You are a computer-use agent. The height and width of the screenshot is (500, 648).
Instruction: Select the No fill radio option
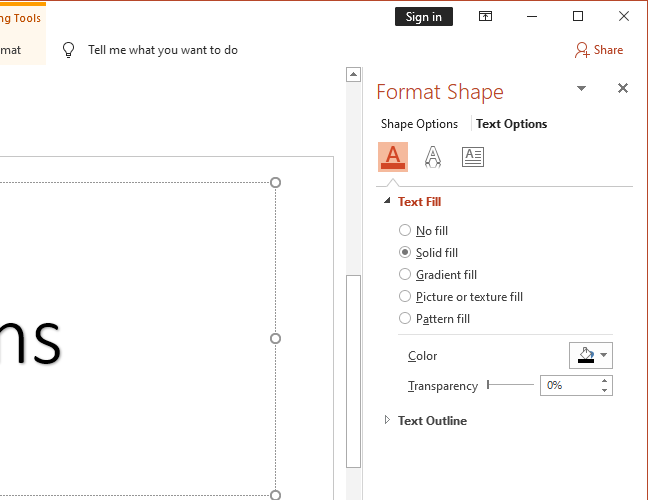[x=405, y=231]
